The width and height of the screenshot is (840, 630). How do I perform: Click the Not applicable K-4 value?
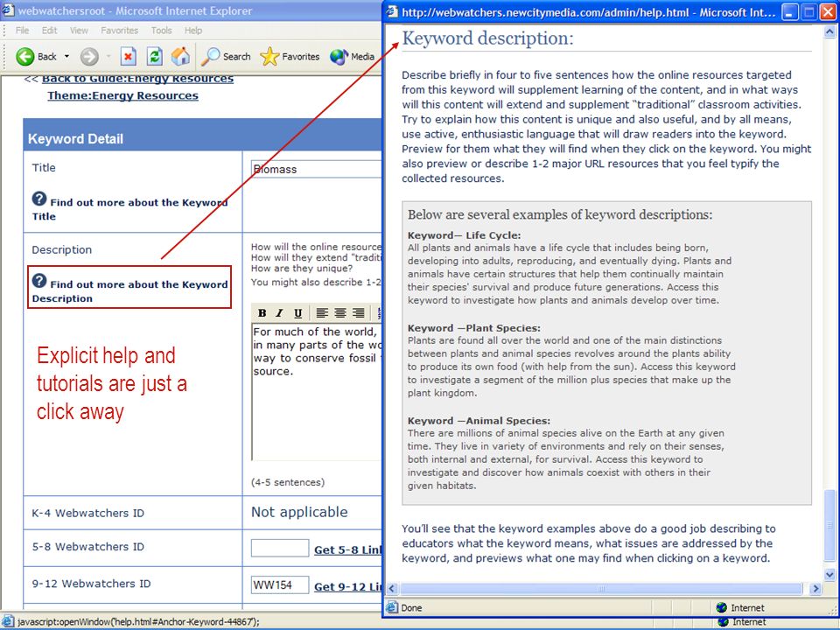click(299, 512)
